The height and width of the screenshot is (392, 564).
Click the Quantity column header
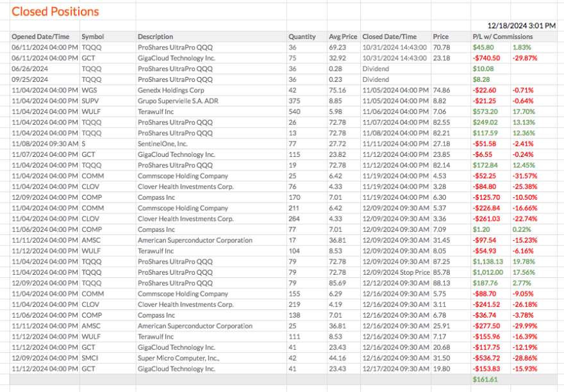tap(302, 37)
